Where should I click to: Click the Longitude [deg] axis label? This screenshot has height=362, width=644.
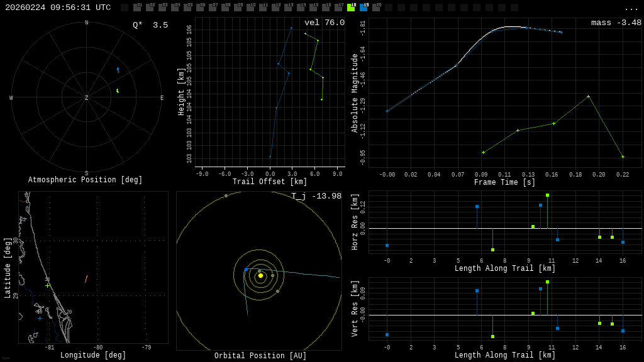click(93, 355)
